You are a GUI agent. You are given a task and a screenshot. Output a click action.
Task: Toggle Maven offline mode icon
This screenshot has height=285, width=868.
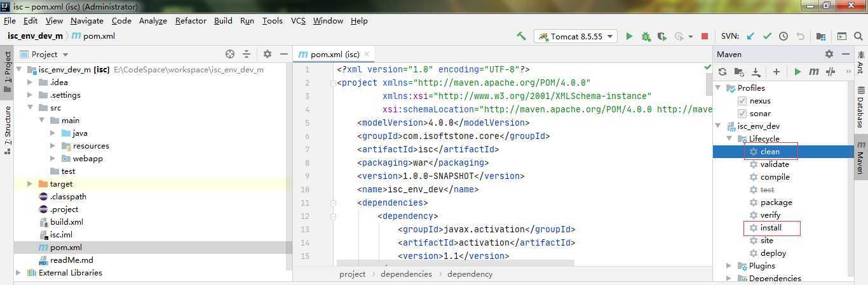click(x=830, y=72)
